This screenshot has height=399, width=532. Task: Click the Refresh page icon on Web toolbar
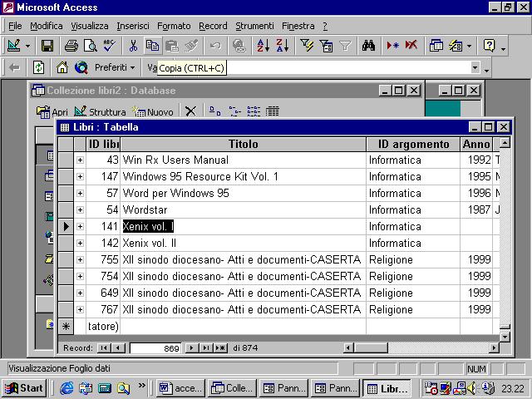click(38, 68)
